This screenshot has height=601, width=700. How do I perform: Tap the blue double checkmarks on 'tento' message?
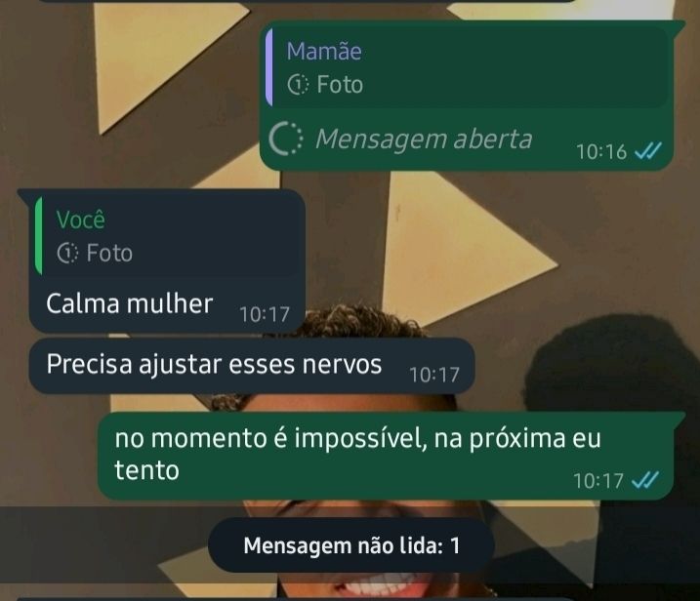tap(645, 481)
